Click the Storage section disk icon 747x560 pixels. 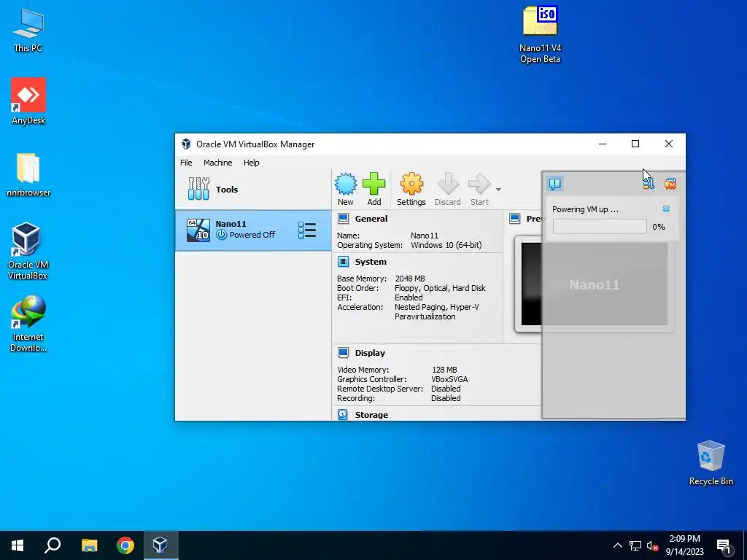point(343,414)
